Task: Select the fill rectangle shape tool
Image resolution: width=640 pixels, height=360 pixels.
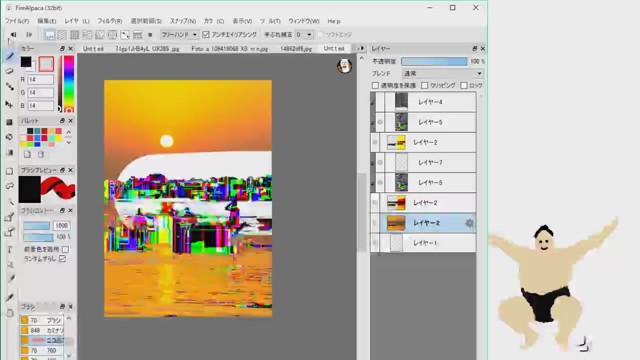Action: (9, 122)
